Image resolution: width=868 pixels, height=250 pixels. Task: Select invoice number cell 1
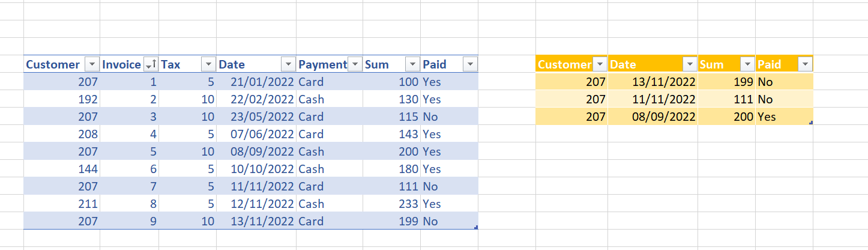coord(130,82)
